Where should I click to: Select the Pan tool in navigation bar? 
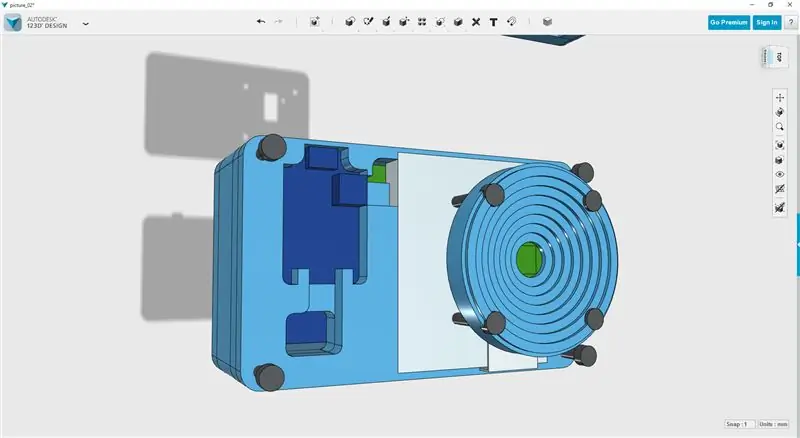coord(780,97)
